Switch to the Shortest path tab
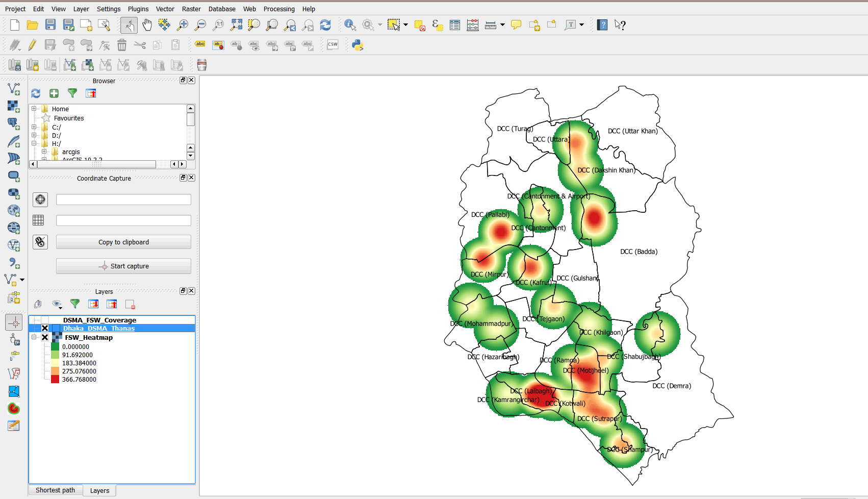Screen dimensions: 868x499 tap(55, 490)
